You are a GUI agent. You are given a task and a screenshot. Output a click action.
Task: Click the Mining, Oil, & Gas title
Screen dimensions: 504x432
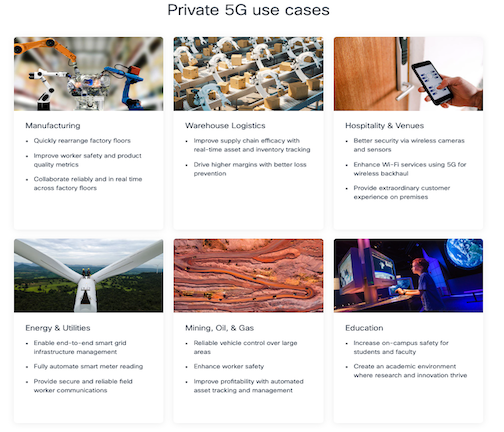tap(220, 328)
